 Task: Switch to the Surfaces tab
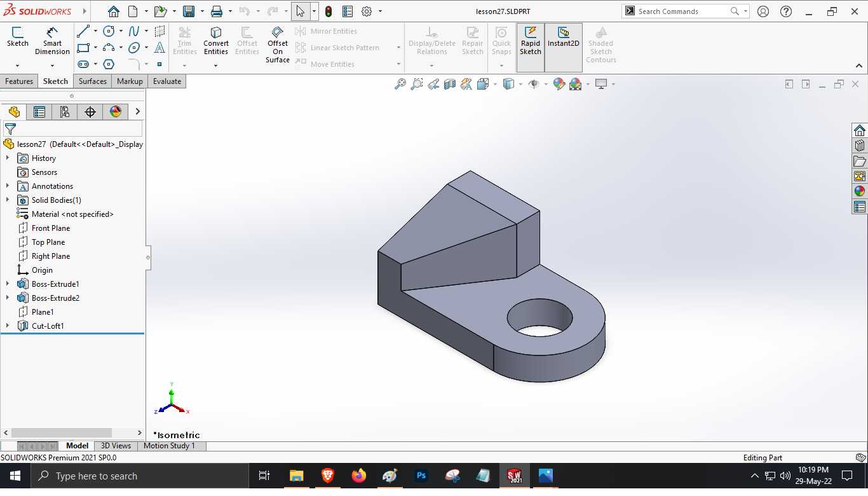[x=93, y=81]
